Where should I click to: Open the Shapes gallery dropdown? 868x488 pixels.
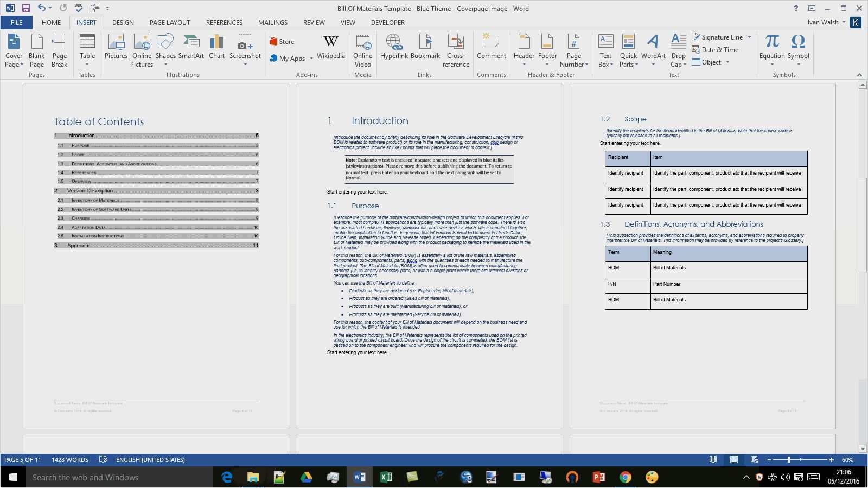[x=165, y=65]
